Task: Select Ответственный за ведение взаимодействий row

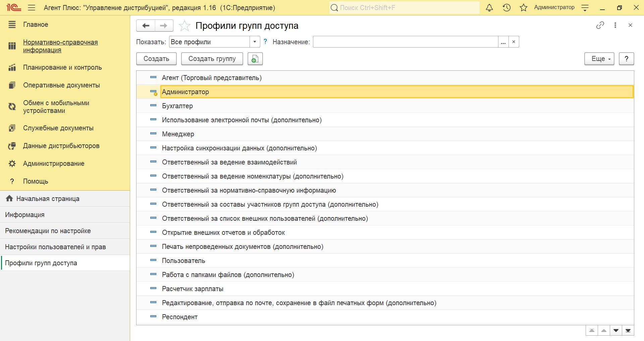Action: [x=385, y=162]
